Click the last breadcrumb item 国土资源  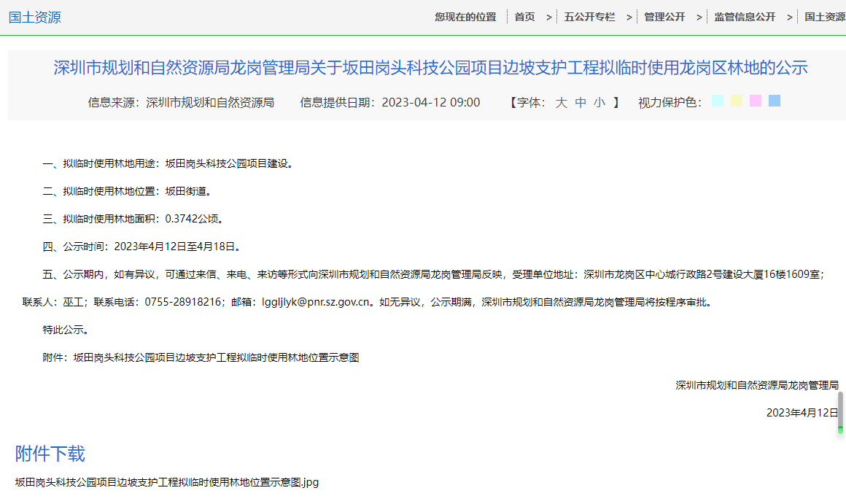pyautogui.click(x=825, y=17)
